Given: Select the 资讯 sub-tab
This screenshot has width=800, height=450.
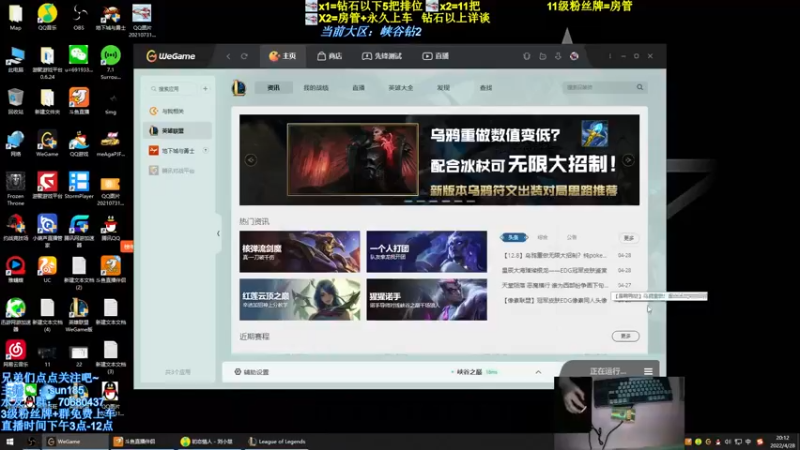Looking at the screenshot, I should [x=273, y=88].
